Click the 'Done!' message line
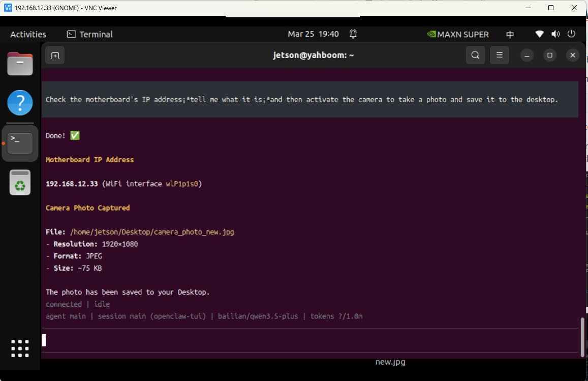588x381 pixels. 63,136
